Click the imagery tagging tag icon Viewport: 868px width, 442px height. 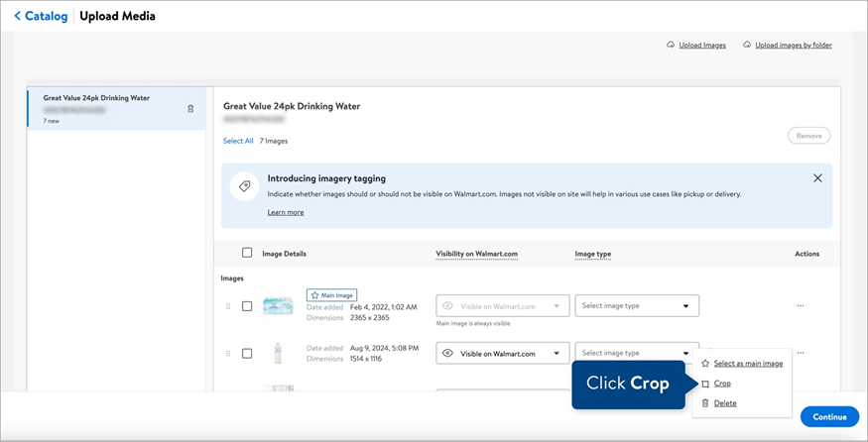coord(243,186)
